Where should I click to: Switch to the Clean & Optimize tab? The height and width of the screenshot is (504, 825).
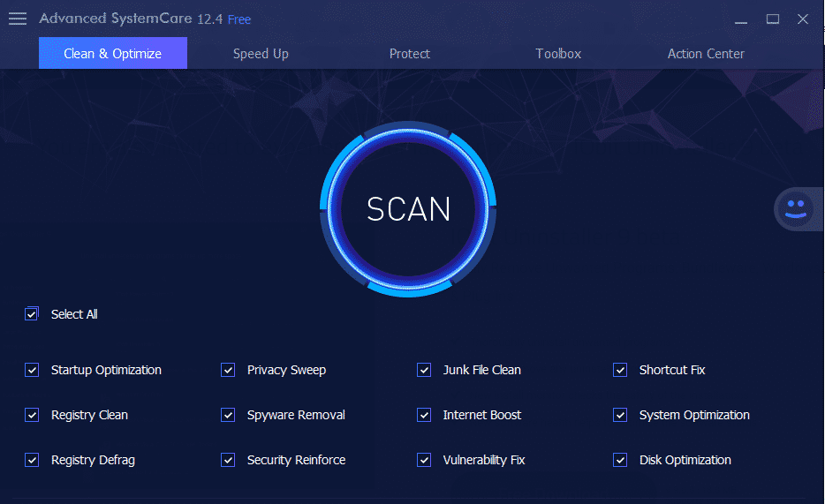coord(112,53)
